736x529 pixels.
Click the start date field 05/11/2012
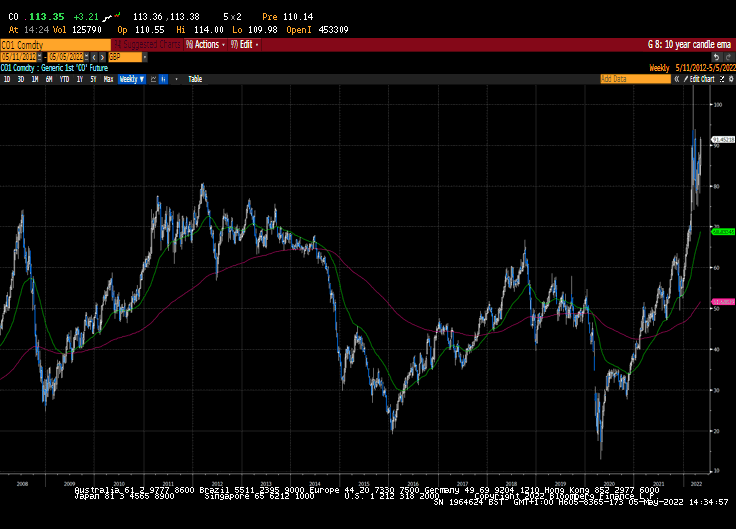coord(19,57)
